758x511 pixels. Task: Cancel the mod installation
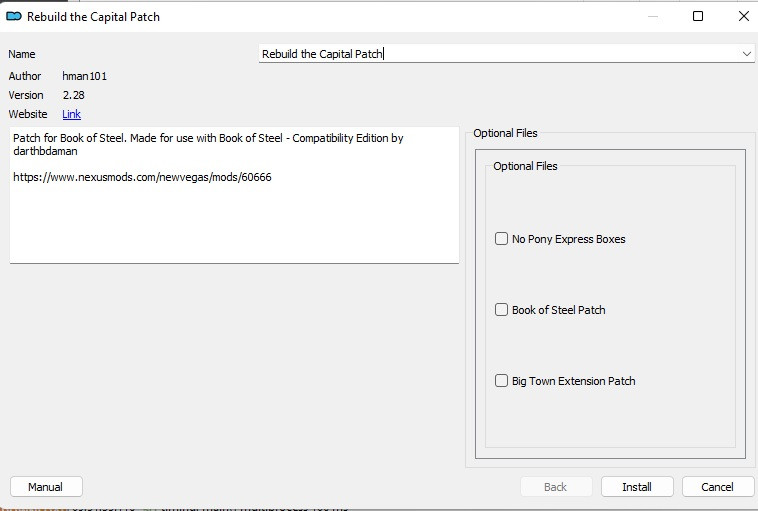tap(717, 487)
